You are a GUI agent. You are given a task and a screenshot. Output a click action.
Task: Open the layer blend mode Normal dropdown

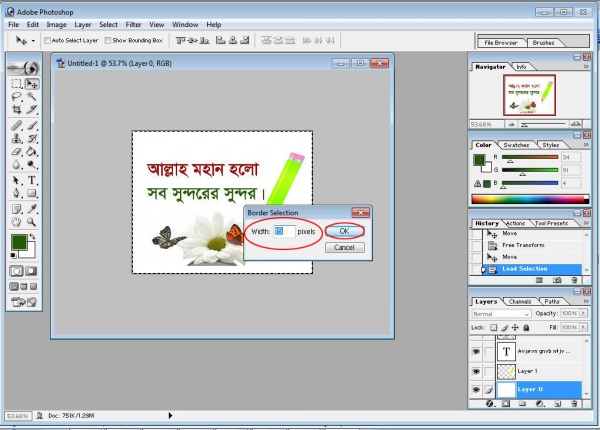coord(502,314)
